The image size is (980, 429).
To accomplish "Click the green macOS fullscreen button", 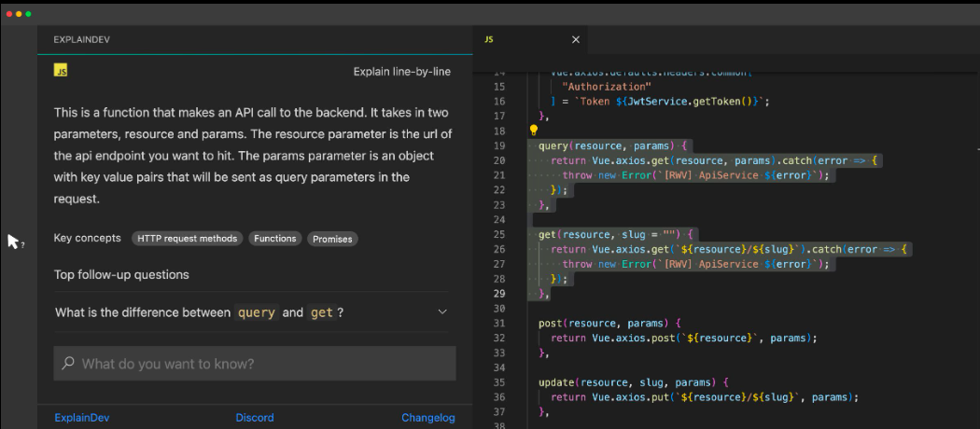I will click(x=28, y=14).
